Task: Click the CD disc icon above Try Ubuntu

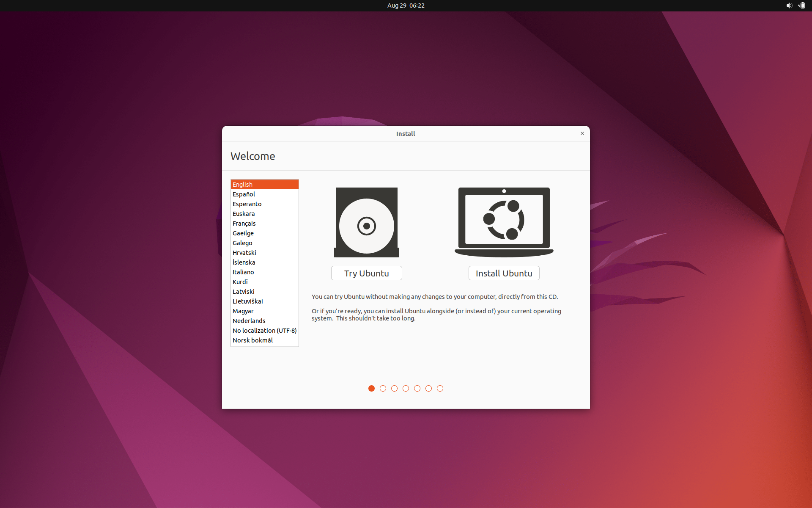Action: coord(366,222)
